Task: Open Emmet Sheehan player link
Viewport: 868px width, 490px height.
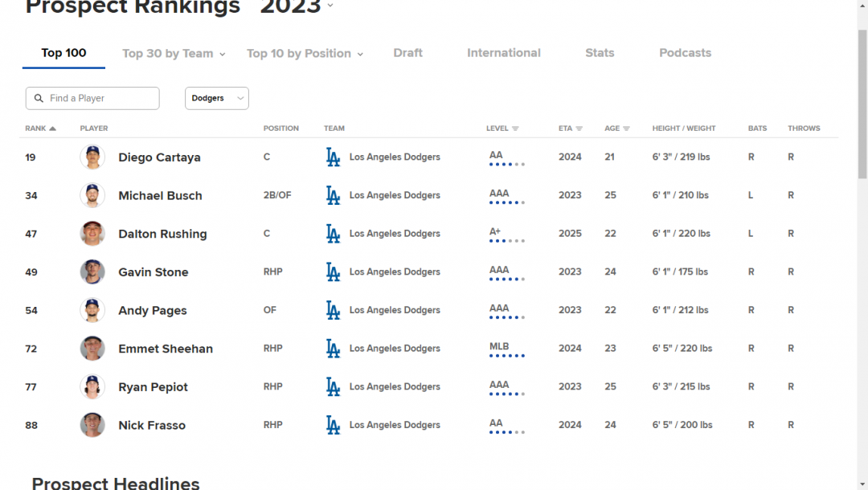Action: click(166, 349)
